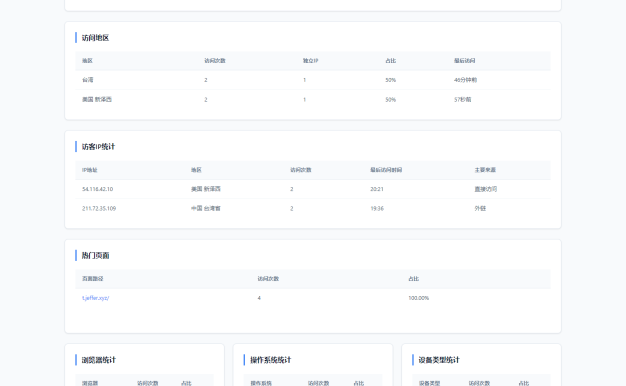The height and width of the screenshot is (386, 626).
Task: Click the 访问次数 header in 浏览器统计 table
Action: click(148, 383)
